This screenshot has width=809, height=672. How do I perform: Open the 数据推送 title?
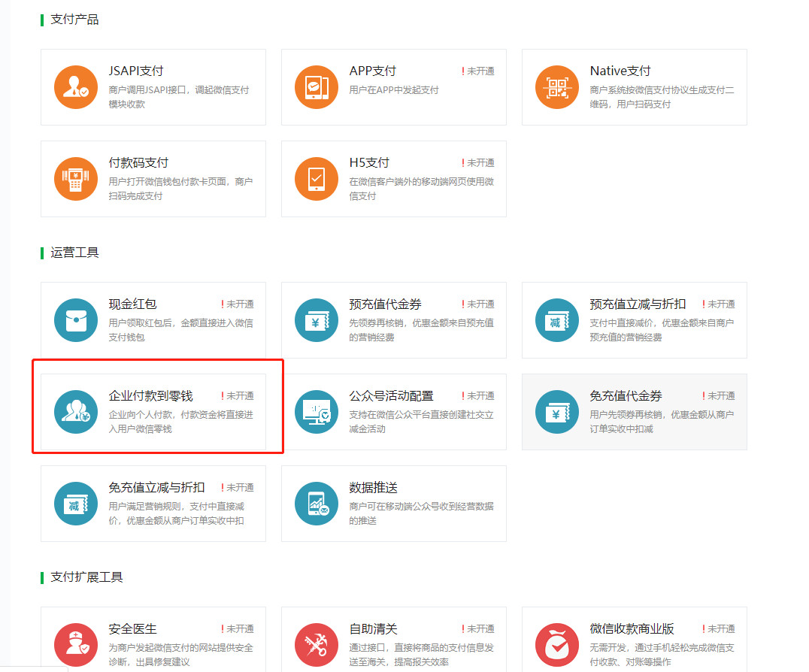pos(374,487)
